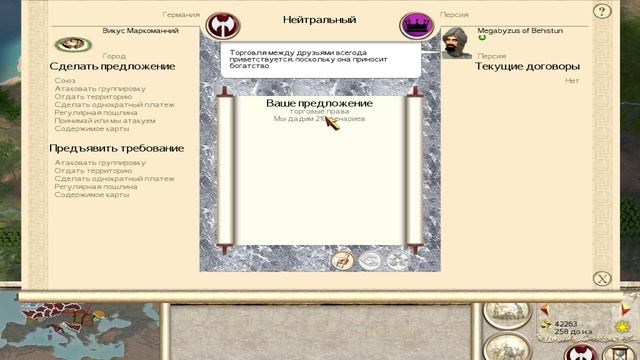Offer 'Сделать однократный платеж' under Сделать предложение

[x=114, y=104]
